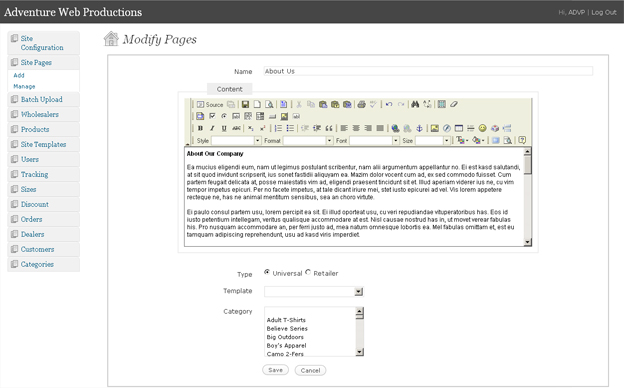The width and height of the screenshot is (624, 388).
Task: Insert a selection list field
Action: tap(260, 116)
